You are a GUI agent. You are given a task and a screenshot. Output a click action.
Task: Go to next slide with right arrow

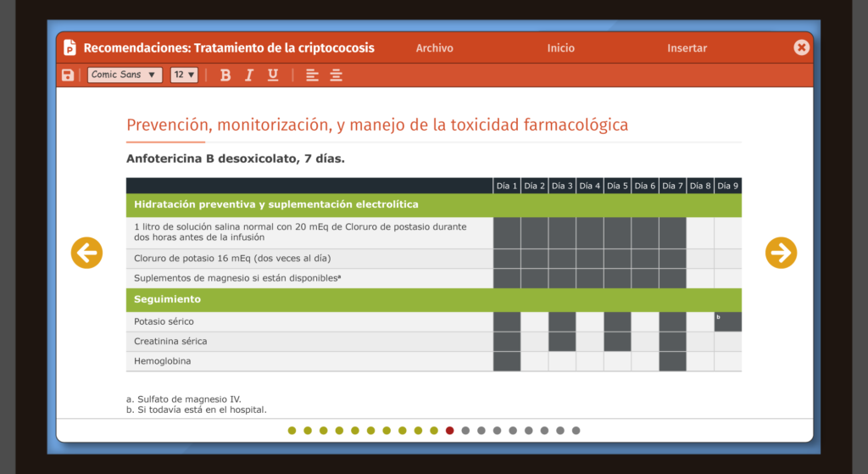781,253
